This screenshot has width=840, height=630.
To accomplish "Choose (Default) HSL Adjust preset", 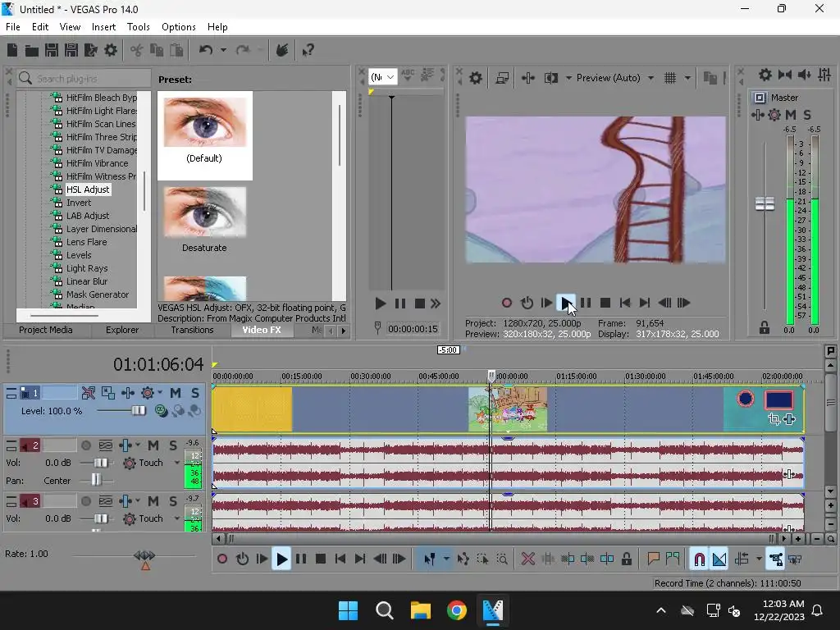I will coord(204,135).
